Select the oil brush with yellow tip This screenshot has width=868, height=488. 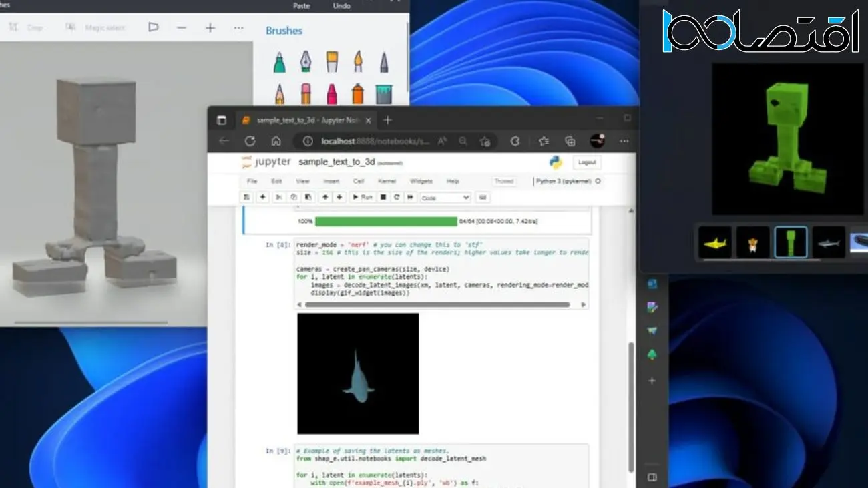(x=331, y=62)
